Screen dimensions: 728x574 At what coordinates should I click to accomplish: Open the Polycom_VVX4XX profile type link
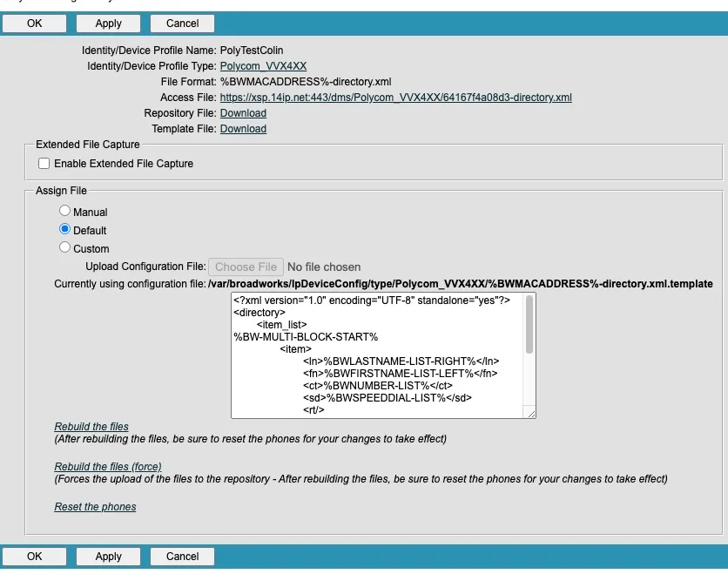[x=263, y=66]
